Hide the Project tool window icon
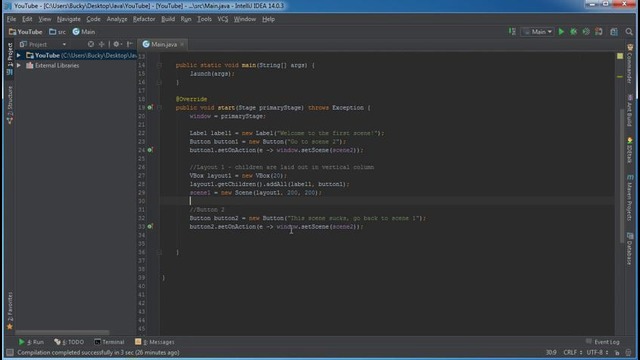 point(130,44)
